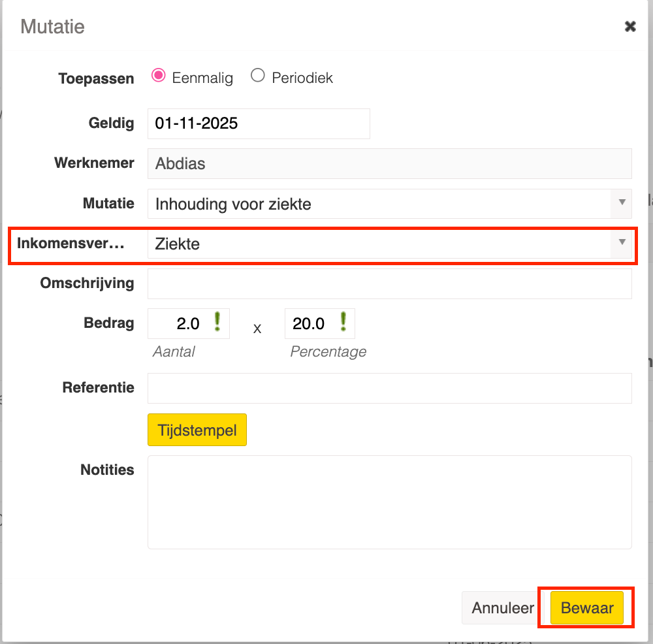Choose the Periodiek radio option
This screenshot has width=653, height=644.
258,76
